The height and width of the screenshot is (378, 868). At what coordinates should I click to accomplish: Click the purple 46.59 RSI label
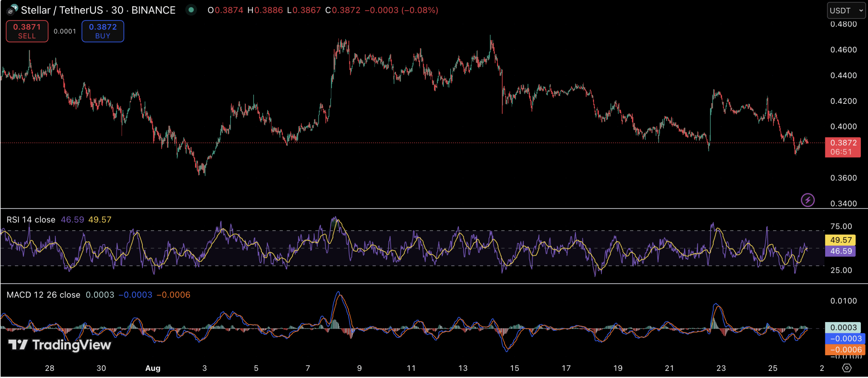[x=840, y=251]
